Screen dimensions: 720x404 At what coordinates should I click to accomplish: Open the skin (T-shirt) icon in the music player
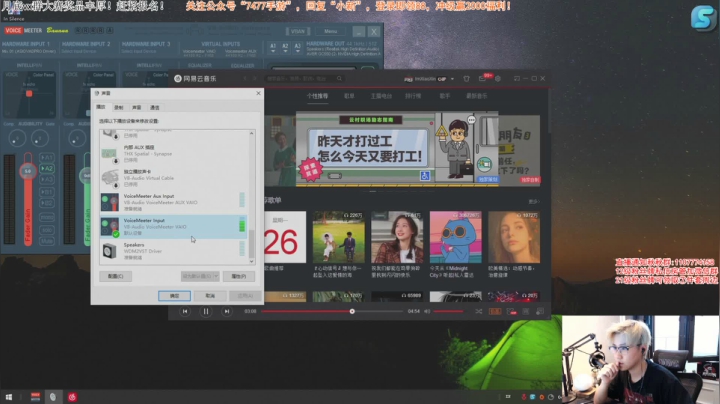(x=467, y=79)
